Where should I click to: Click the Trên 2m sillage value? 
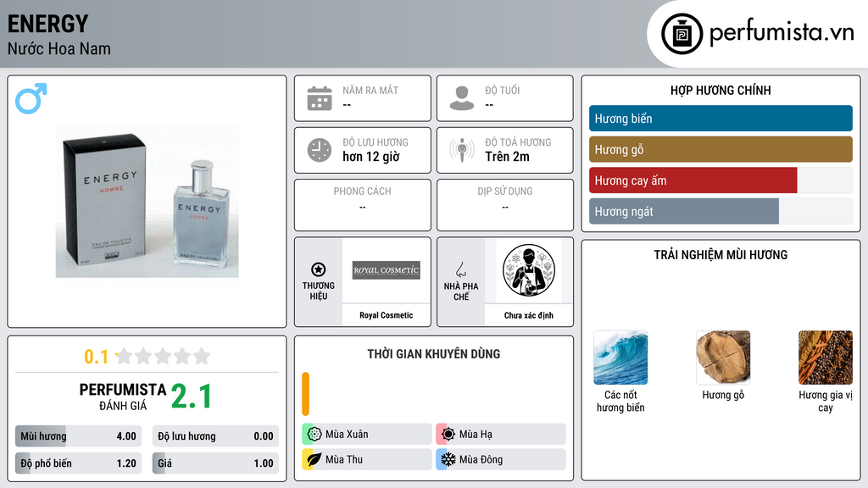click(x=507, y=157)
